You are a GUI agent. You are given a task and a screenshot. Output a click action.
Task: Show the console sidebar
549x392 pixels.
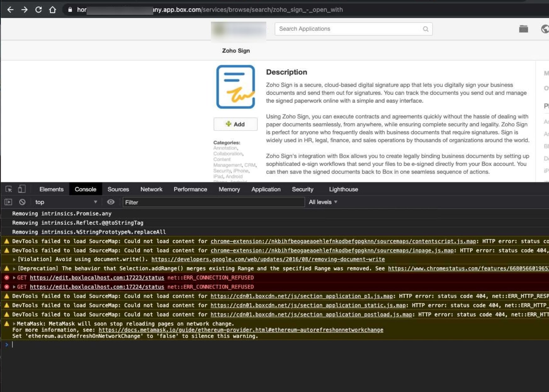coord(8,202)
